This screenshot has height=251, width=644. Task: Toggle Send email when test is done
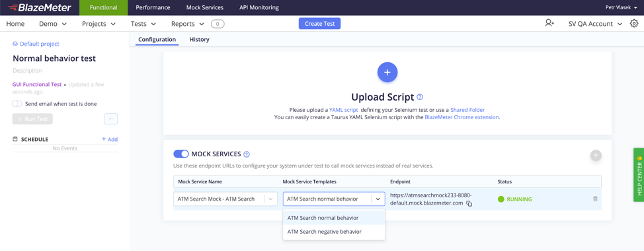[17, 104]
